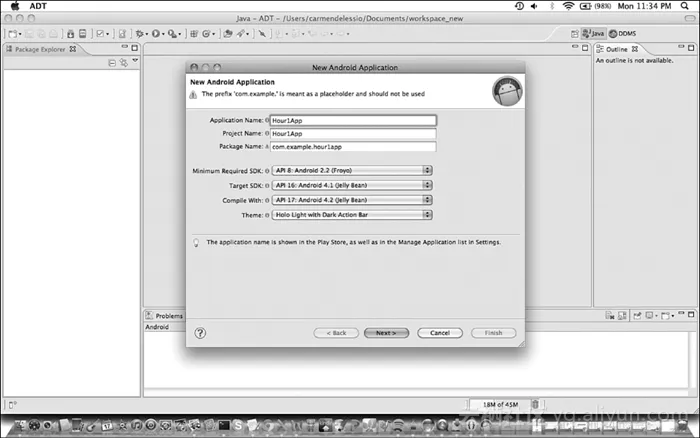Viewport: 700px width, 438px height.
Task: Open the Run button dropdown arrow
Action: [x=163, y=34]
